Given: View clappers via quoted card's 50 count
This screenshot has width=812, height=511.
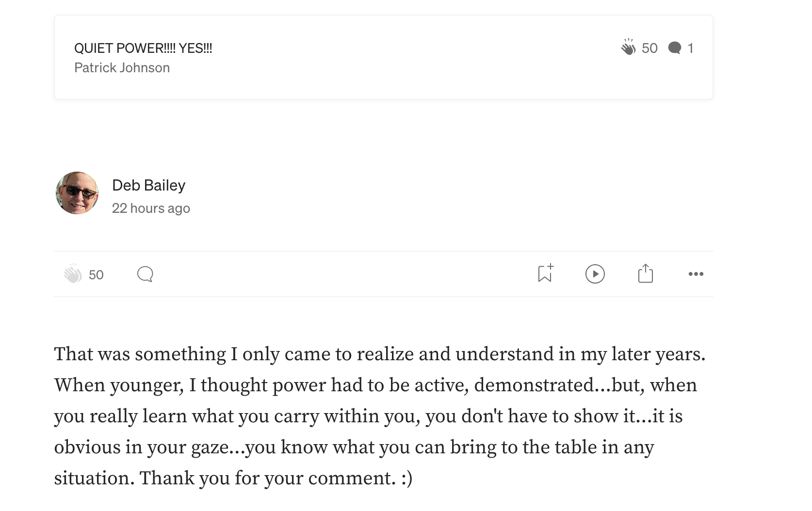Looking at the screenshot, I should coord(650,48).
